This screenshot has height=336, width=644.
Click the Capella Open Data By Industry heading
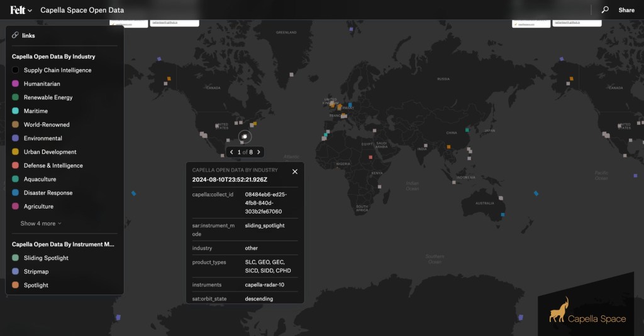(x=53, y=56)
